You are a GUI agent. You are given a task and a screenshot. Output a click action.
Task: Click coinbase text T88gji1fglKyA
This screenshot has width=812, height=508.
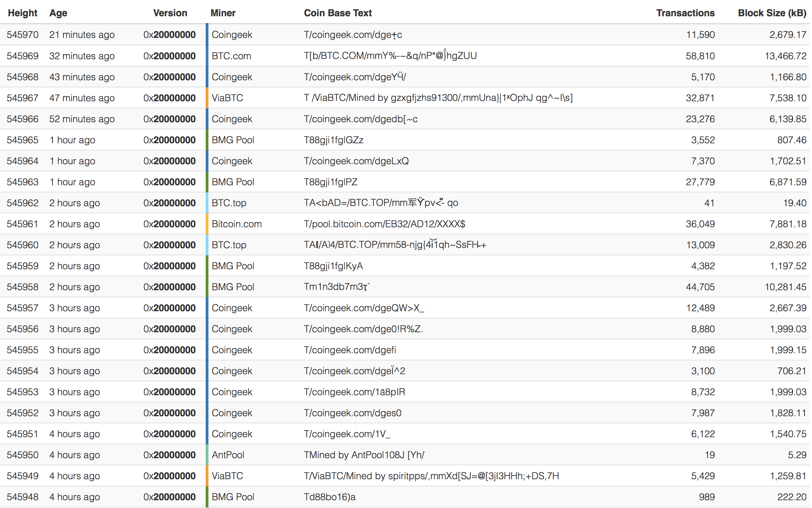point(333,266)
